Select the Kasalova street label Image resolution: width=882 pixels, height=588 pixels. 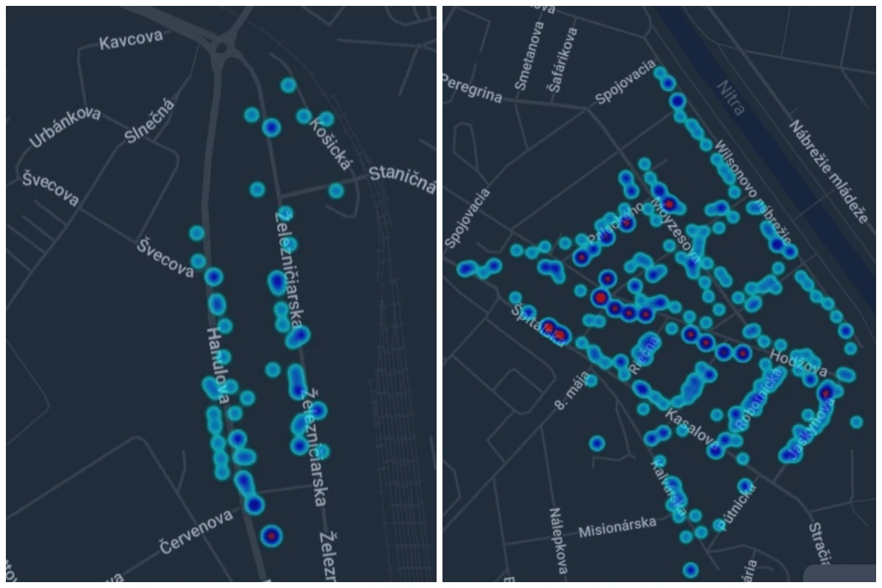[692, 428]
